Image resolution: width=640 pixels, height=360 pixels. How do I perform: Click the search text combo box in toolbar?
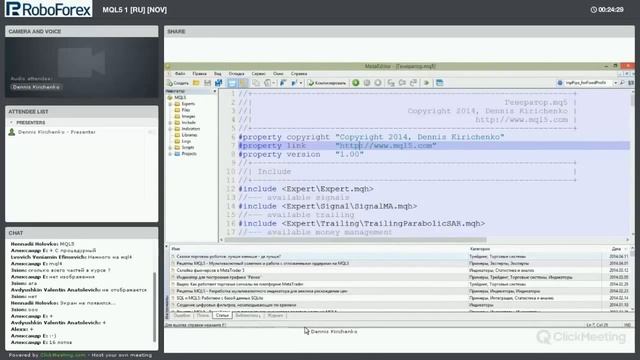pyautogui.click(x=586, y=83)
